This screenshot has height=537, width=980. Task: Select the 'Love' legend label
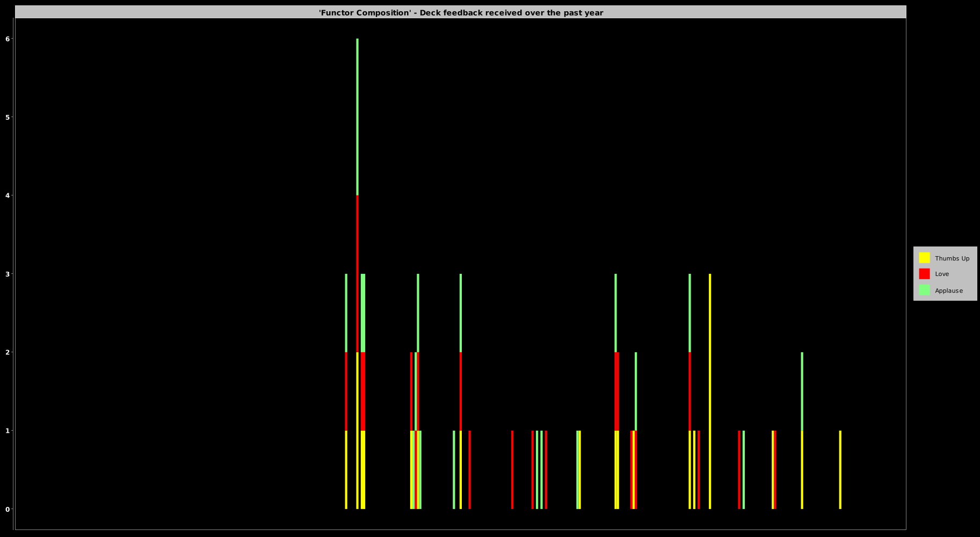click(942, 274)
